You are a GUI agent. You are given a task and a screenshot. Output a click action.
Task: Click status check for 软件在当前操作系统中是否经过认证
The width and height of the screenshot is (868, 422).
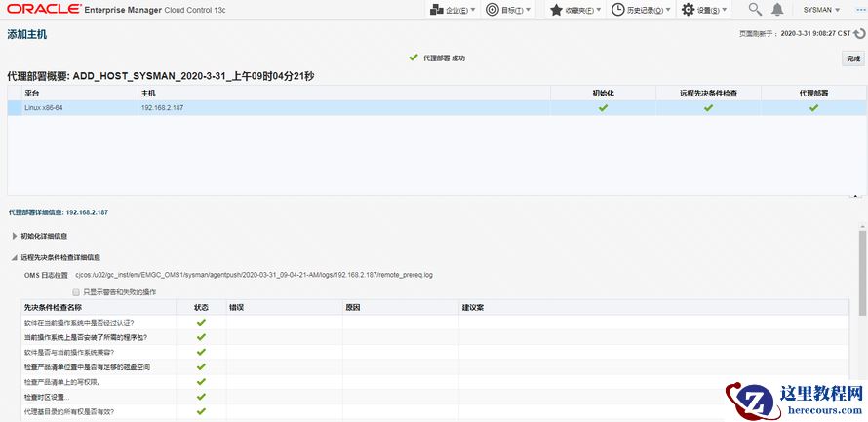pyautogui.click(x=201, y=322)
